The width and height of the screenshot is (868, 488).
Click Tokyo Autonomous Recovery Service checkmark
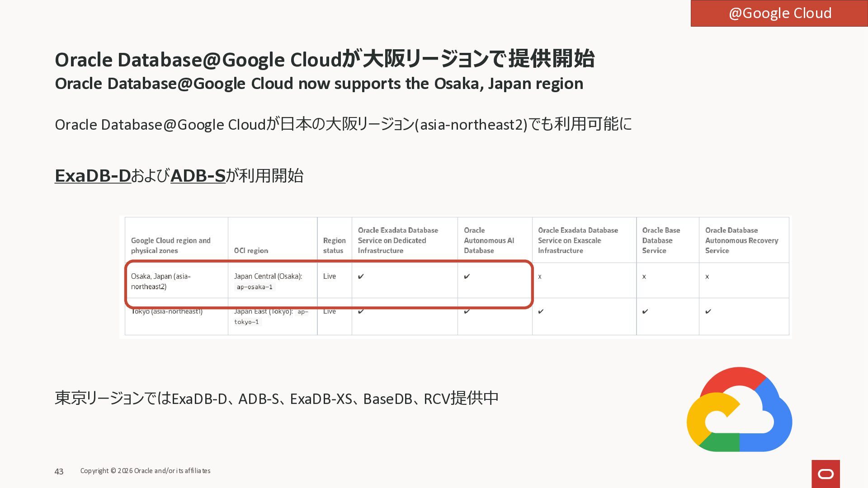point(708,311)
